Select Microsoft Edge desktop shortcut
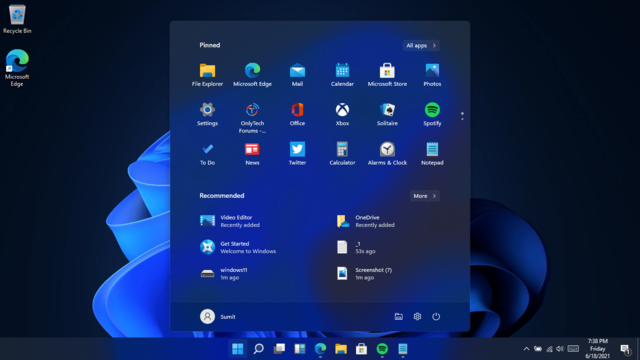 17,68
